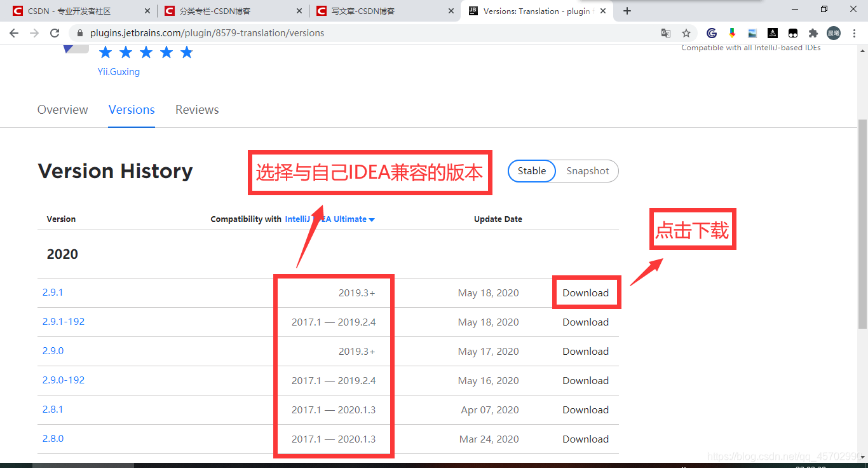The image size is (868, 468).
Task: Open the plugin Reviews tab
Action: [197, 109]
